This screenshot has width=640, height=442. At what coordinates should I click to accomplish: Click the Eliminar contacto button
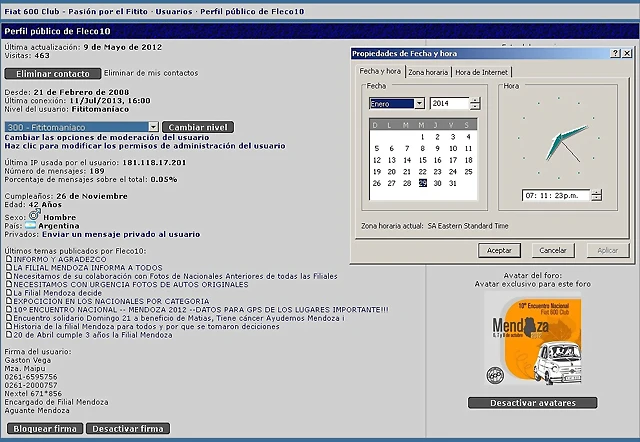[53, 73]
